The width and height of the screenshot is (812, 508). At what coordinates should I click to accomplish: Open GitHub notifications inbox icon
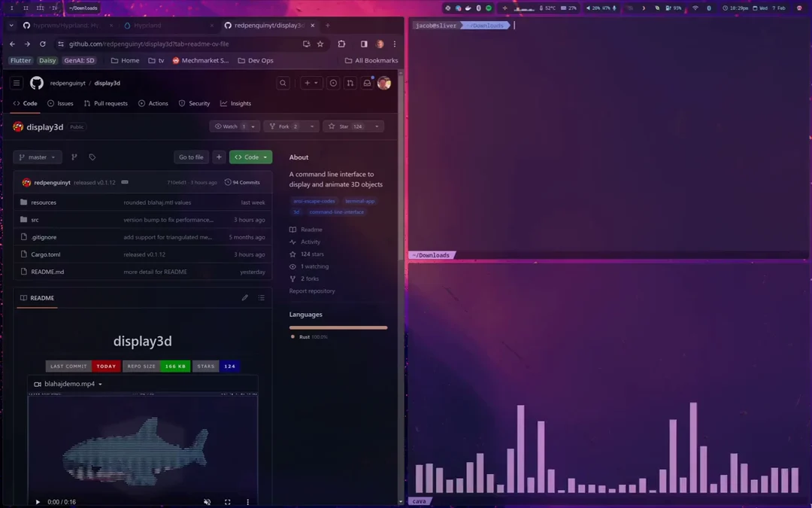(x=366, y=83)
